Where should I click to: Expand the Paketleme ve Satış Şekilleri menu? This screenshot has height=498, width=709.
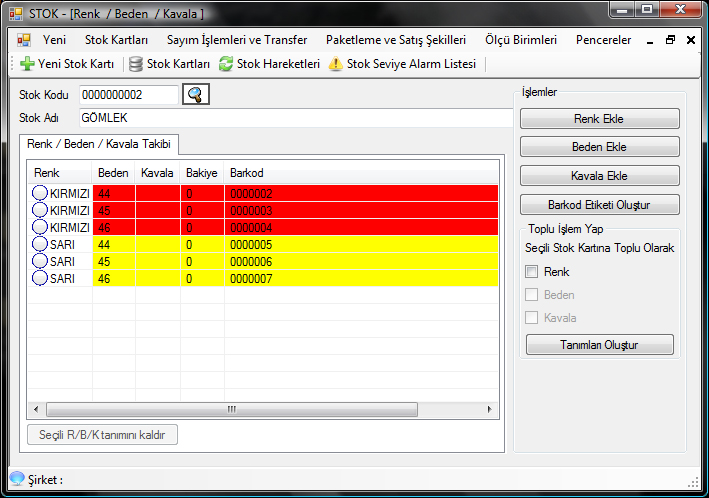click(396, 41)
